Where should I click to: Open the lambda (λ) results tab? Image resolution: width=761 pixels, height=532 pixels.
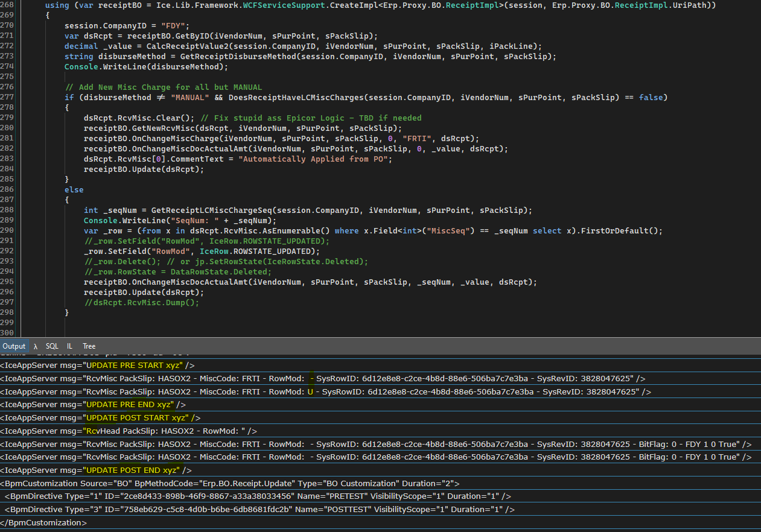click(36, 346)
